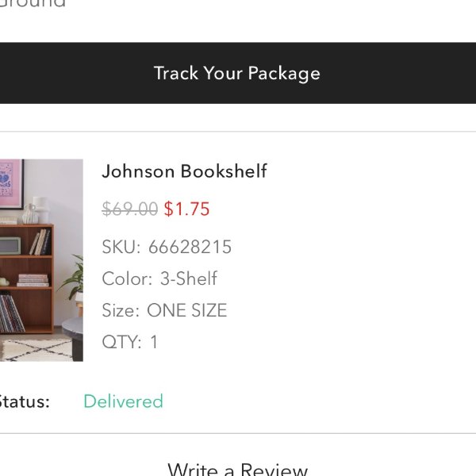
Task: Select the red $1.75 sale price
Action: click(186, 209)
